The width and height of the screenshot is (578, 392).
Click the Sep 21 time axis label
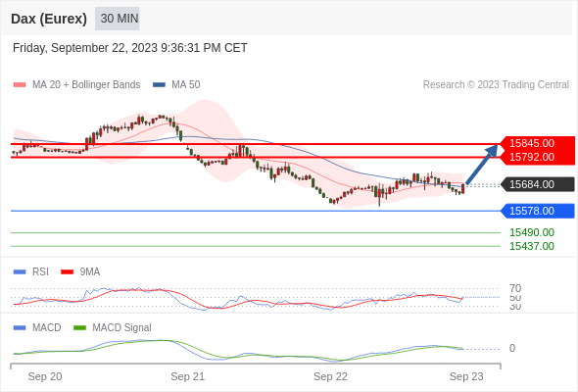(x=187, y=376)
